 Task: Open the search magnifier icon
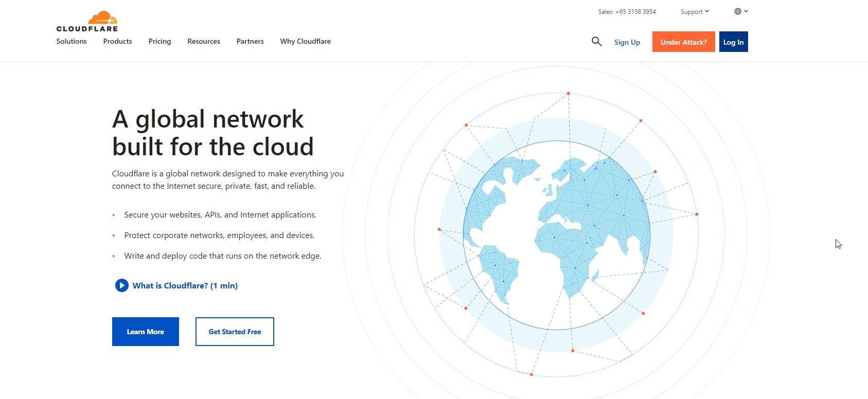pyautogui.click(x=596, y=42)
